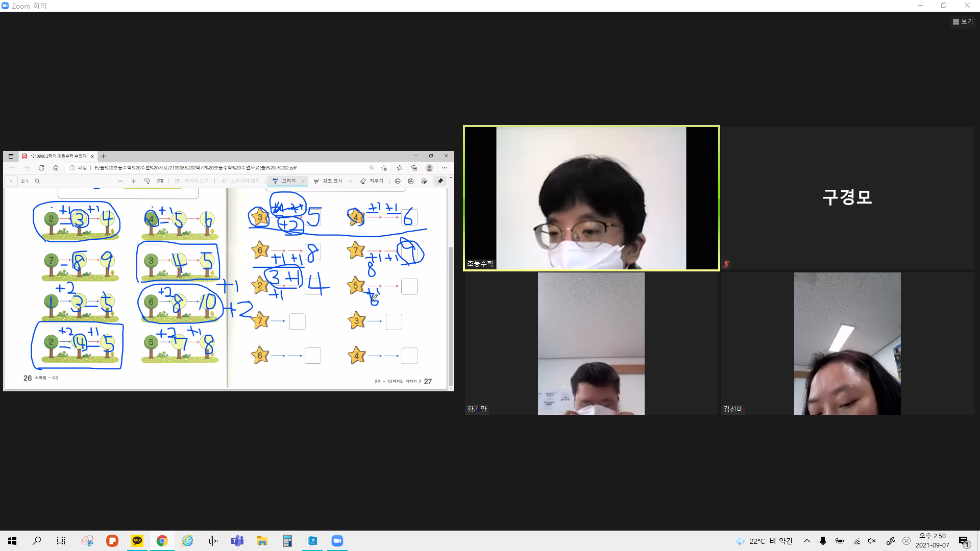This screenshot has height=551, width=980.
Task: Toggle the muted volume tray icon
Action: tap(872, 541)
